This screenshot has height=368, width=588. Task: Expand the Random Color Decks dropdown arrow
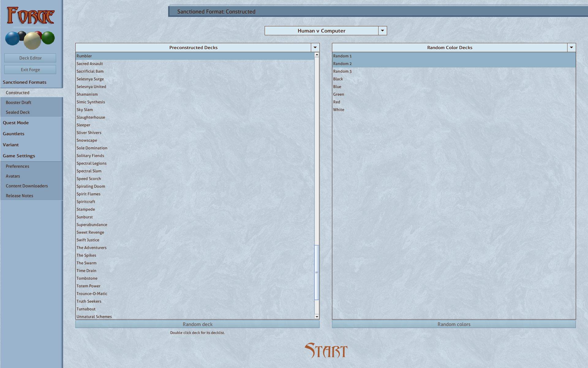(571, 48)
